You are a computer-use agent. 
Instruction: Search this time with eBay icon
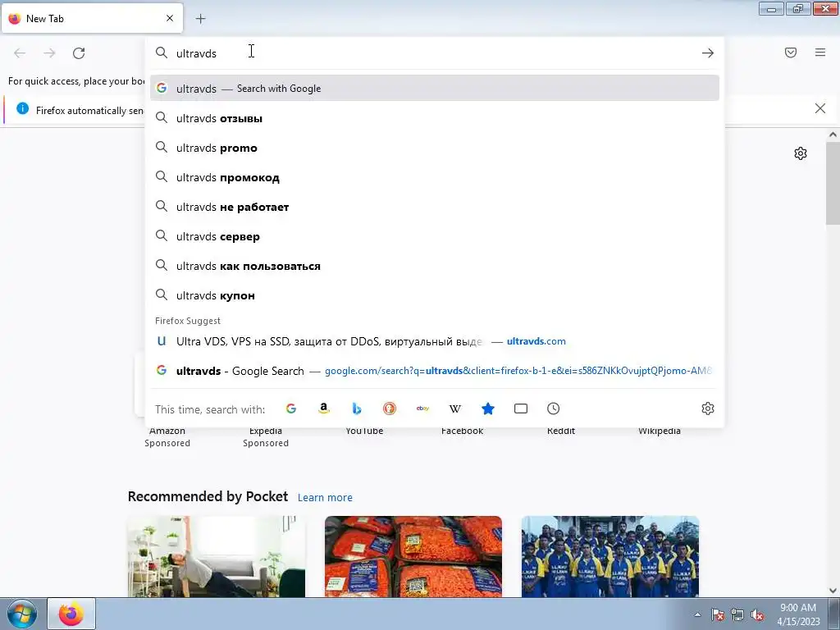click(422, 409)
